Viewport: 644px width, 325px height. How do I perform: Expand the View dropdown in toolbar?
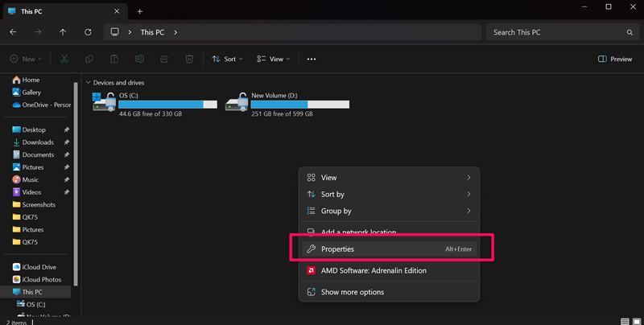(275, 59)
